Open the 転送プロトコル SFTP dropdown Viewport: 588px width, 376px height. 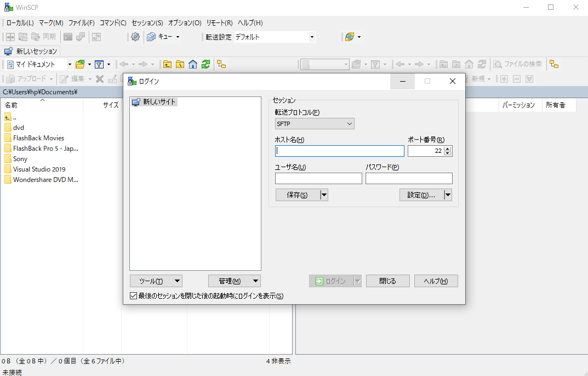click(x=315, y=124)
